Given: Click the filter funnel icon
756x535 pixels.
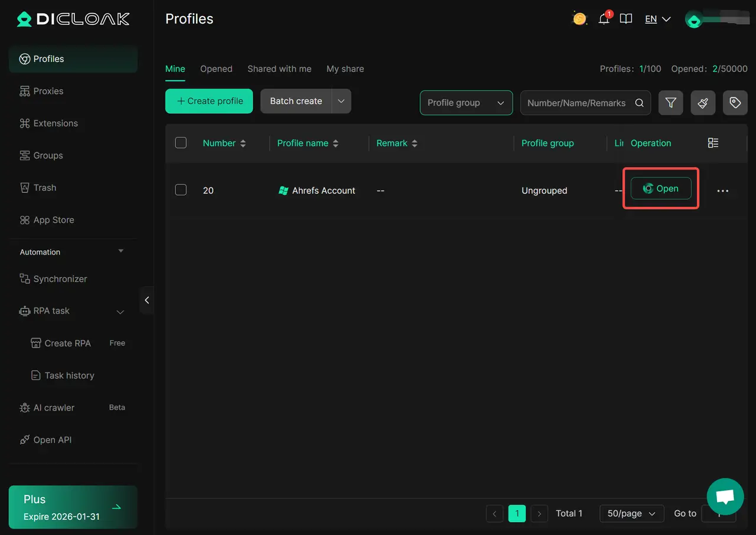Looking at the screenshot, I should 670,103.
